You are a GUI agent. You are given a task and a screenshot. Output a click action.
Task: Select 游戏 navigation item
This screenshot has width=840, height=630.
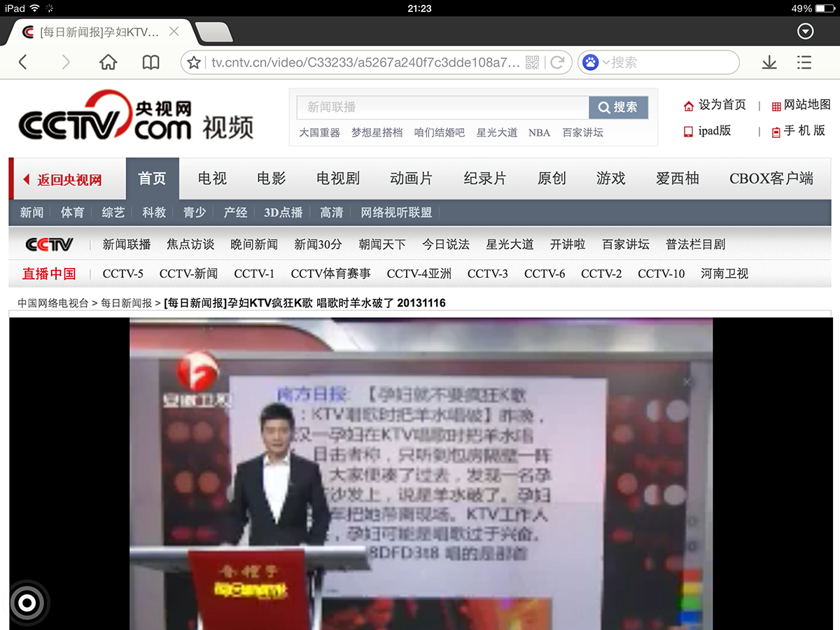610,178
